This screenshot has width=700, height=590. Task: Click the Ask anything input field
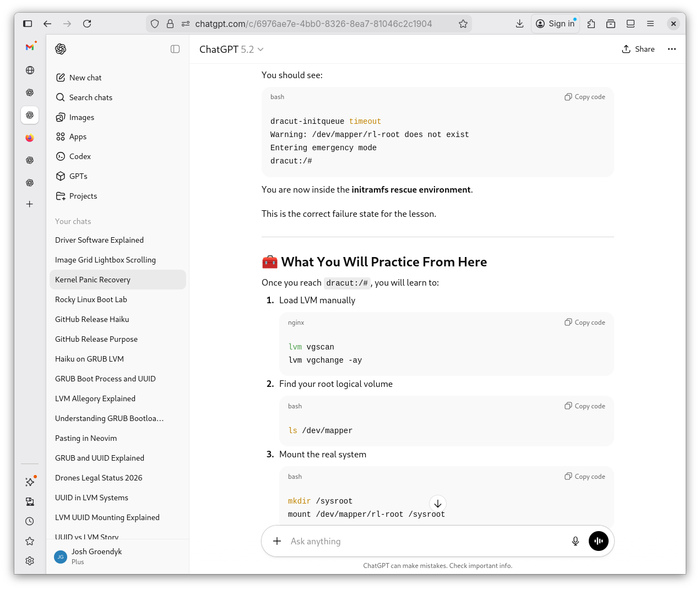coord(424,541)
